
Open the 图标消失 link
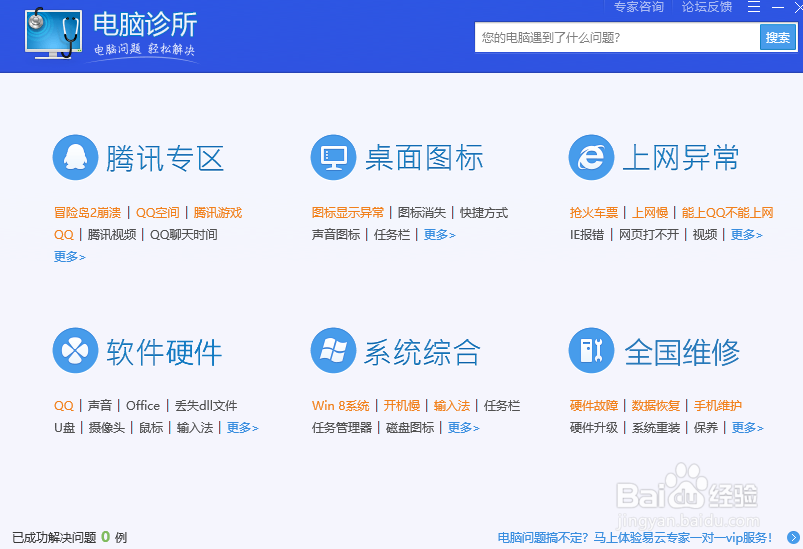click(422, 213)
